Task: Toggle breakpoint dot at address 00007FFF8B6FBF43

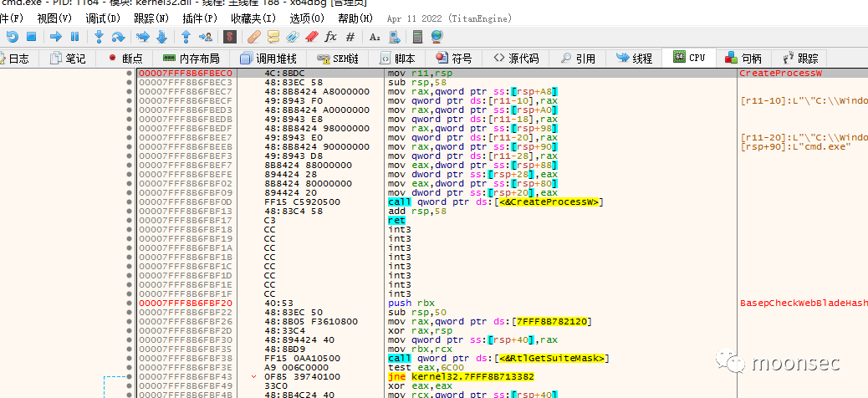Action: point(129,376)
